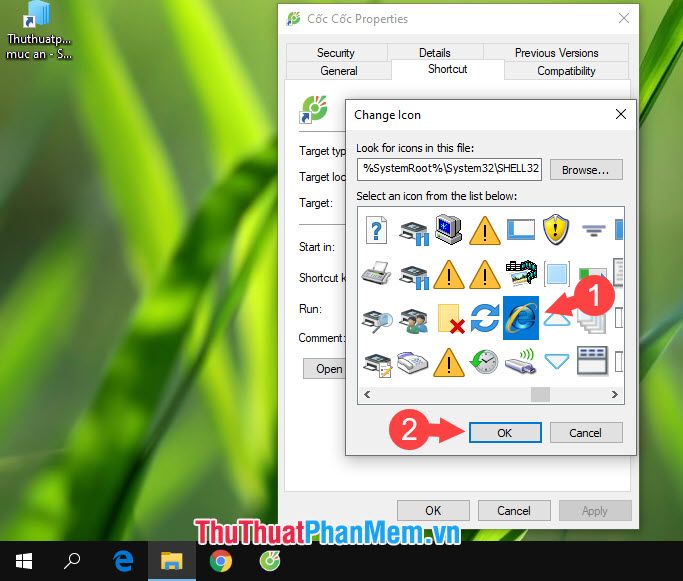
Task: Pick the old CRT computer icon
Action: pyautogui.click(x=449, y=229)
